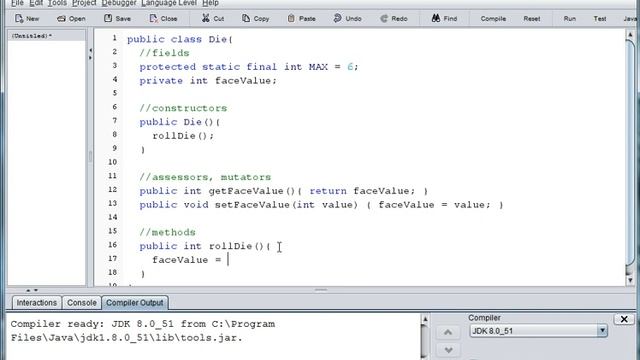Select (Untitled)* in the document list
Viewport: 640px width, 360px height.
point(31,36)
